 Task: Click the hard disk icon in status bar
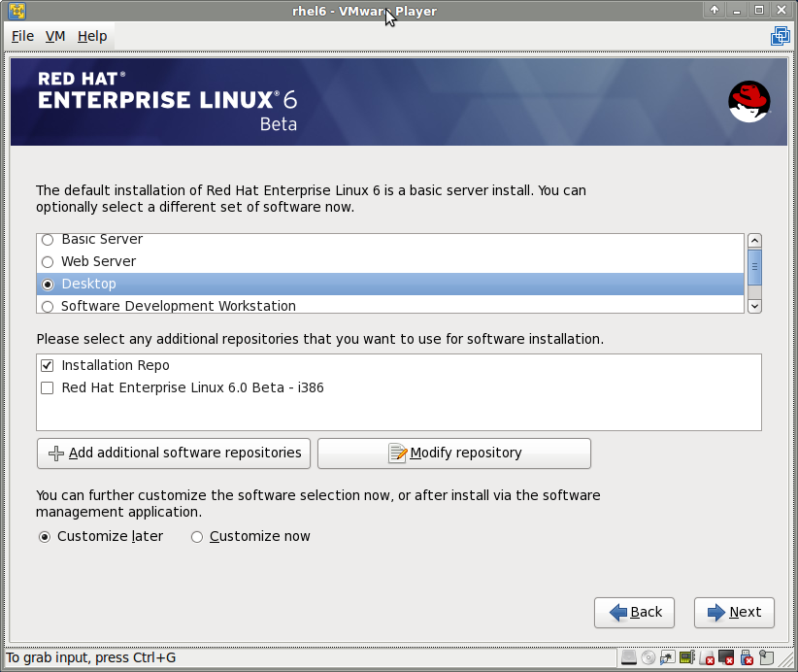pos(628,657)
